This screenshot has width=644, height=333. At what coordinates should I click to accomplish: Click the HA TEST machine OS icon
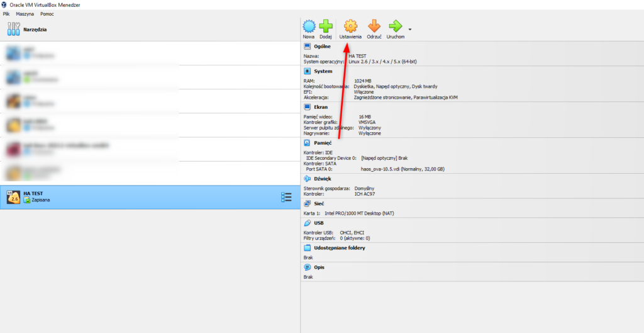tap(13, 197)
